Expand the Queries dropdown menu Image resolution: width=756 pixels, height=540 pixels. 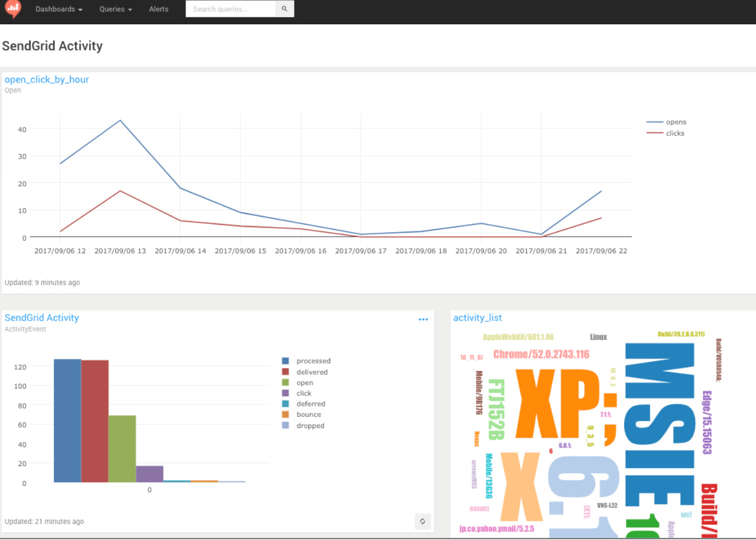[116, 9]
